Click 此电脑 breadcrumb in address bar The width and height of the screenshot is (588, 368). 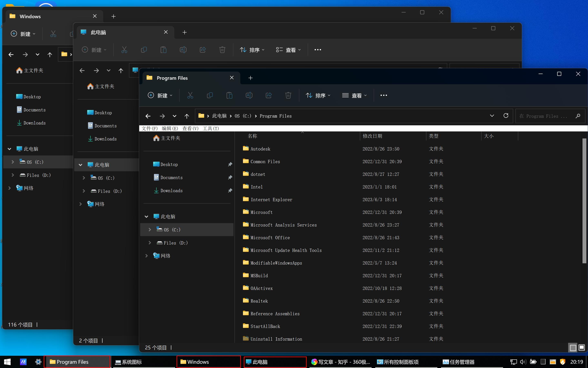coord(219,116)
